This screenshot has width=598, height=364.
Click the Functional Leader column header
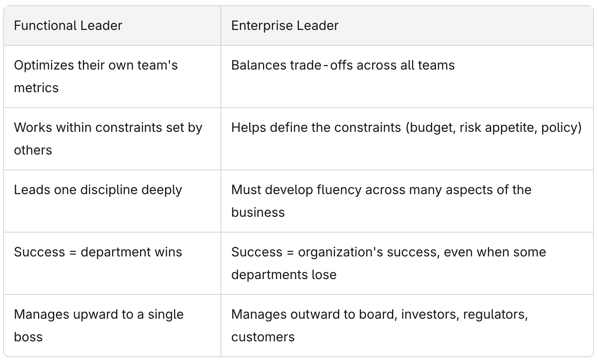(112, 25)
